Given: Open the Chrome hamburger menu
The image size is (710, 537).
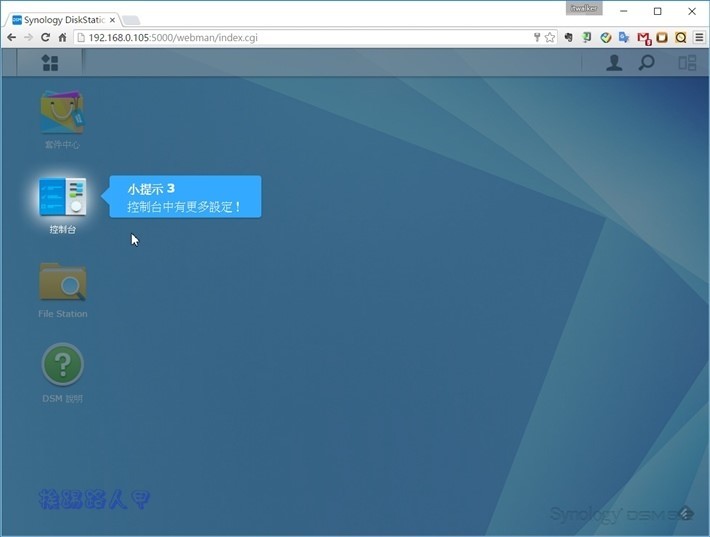Looking at the screenshot, I should [698, 37].
